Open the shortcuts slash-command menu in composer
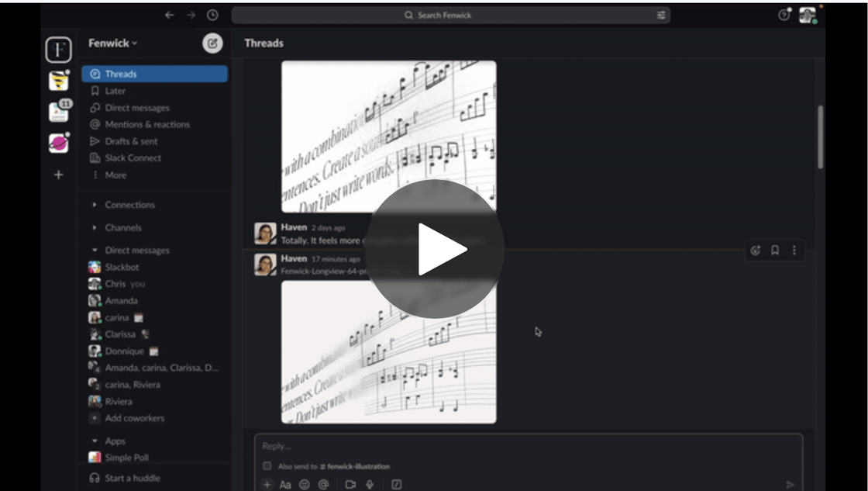The width and height of the screenshot is (868, 491). tap(395, 483)
